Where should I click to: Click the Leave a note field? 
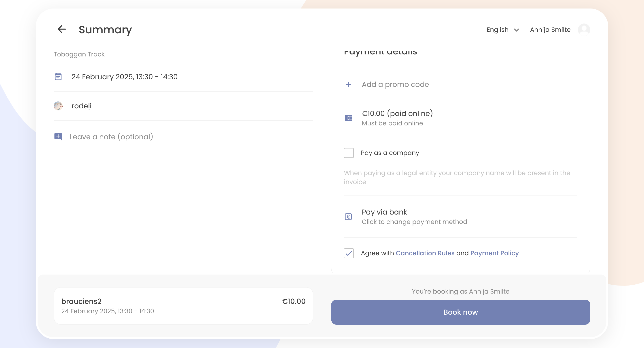coord(111,137)
